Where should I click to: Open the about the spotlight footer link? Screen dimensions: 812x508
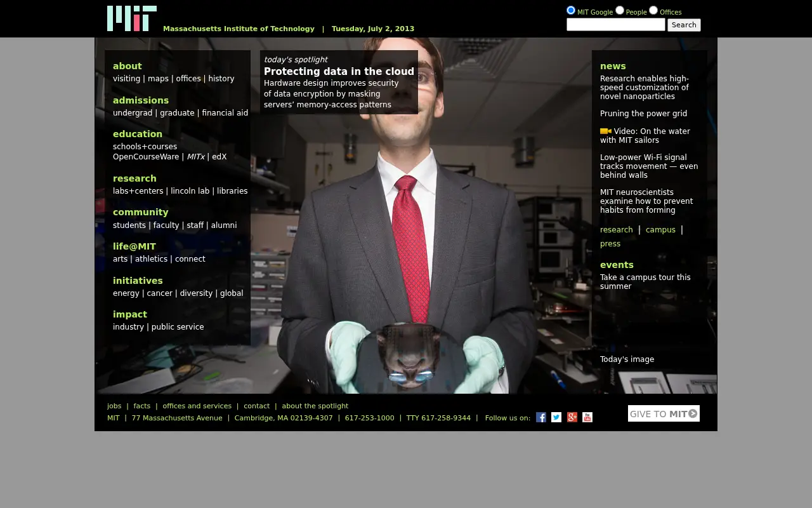315,406
